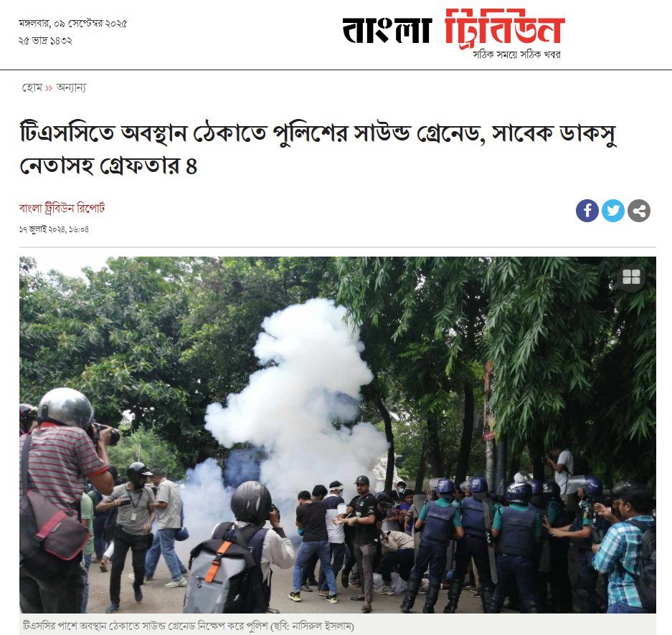Click the breadcrumb double-arrow separator

click(x=49, y=88)
